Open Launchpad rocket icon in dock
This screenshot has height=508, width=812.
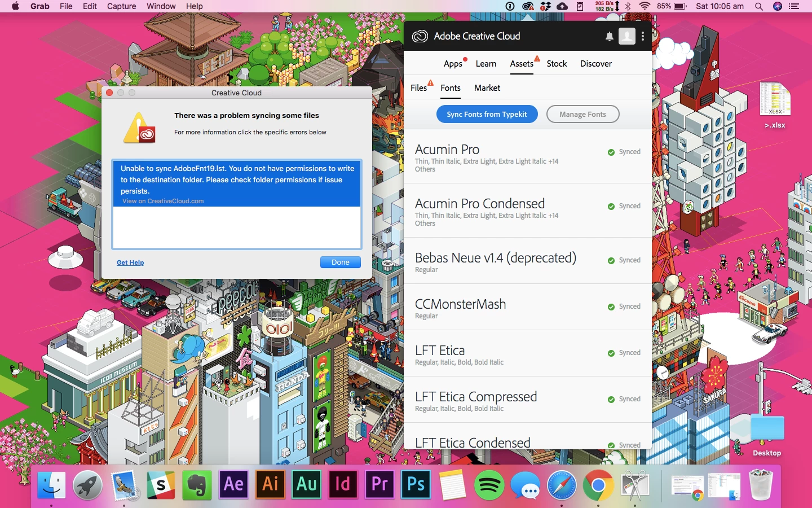(88, 485)
